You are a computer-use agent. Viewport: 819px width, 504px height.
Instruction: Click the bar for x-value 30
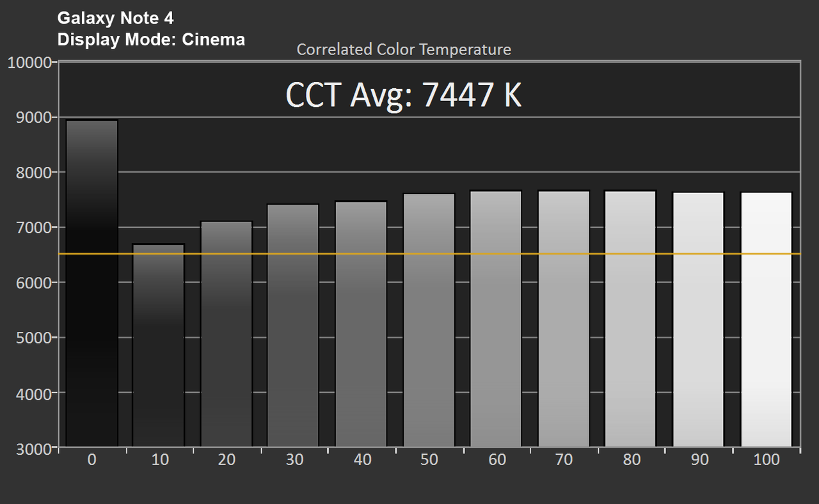(x=294, y=326)
